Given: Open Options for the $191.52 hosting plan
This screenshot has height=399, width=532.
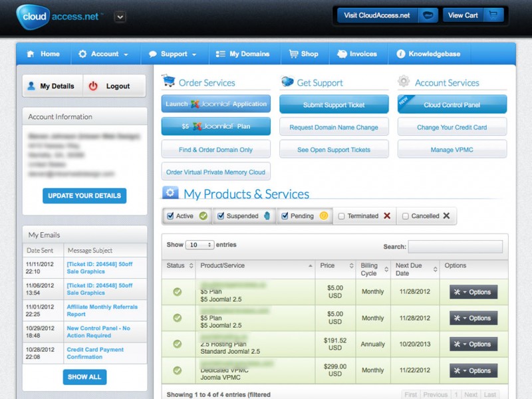Looking at the screenshot, I should click(473, 344).
